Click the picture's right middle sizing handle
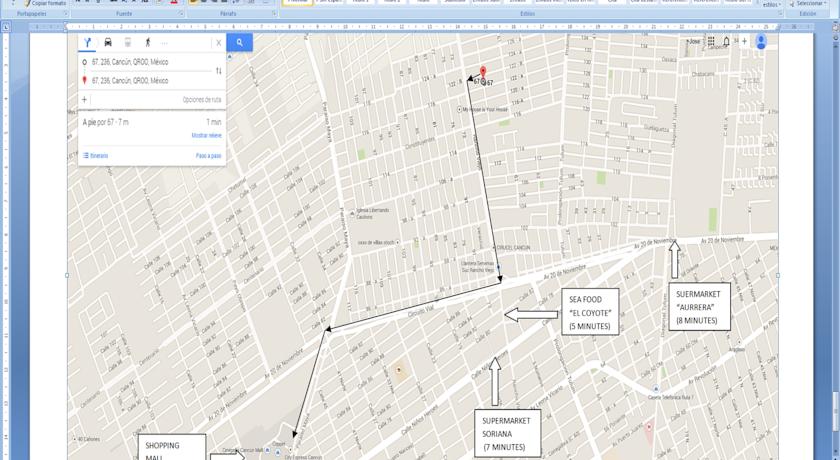The image size is (840, 460). 778,275
